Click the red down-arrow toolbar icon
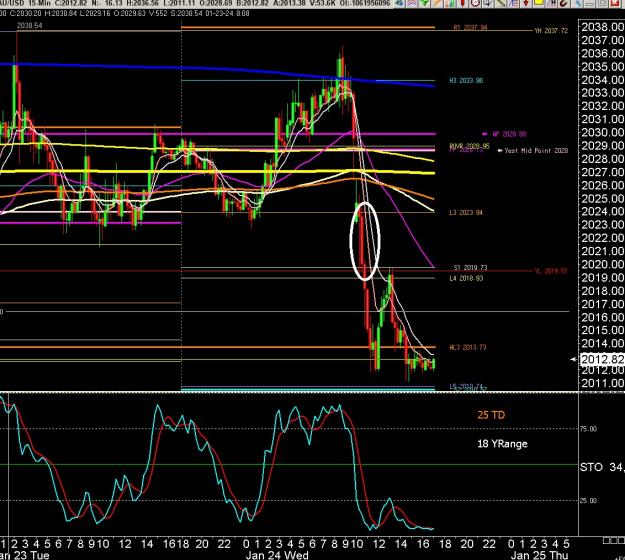Image resolution: width=625 pixels, height=560 pixels. click(x=526, y=3)
